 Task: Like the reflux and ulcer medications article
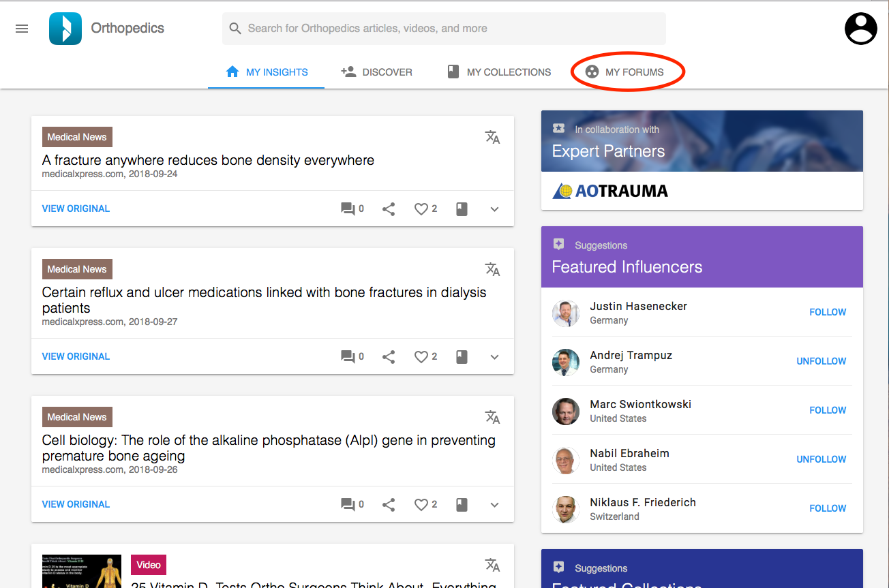click(x=426, y=357)
